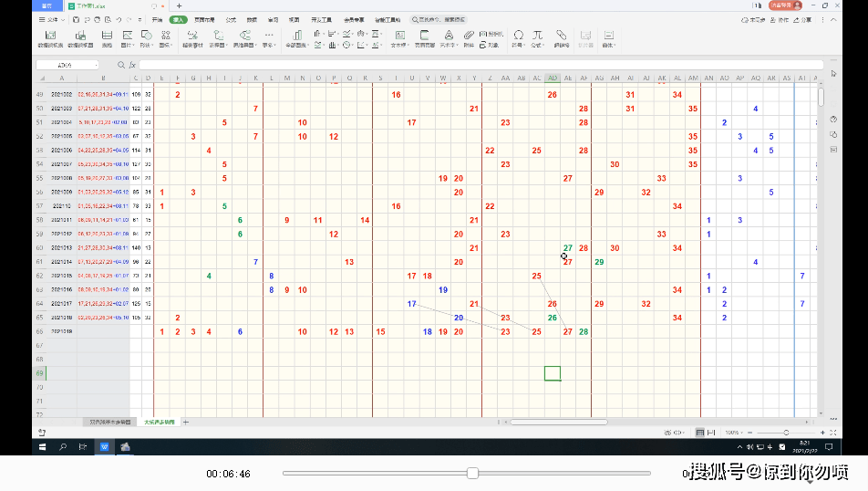Select column header AD

point(553,78)
